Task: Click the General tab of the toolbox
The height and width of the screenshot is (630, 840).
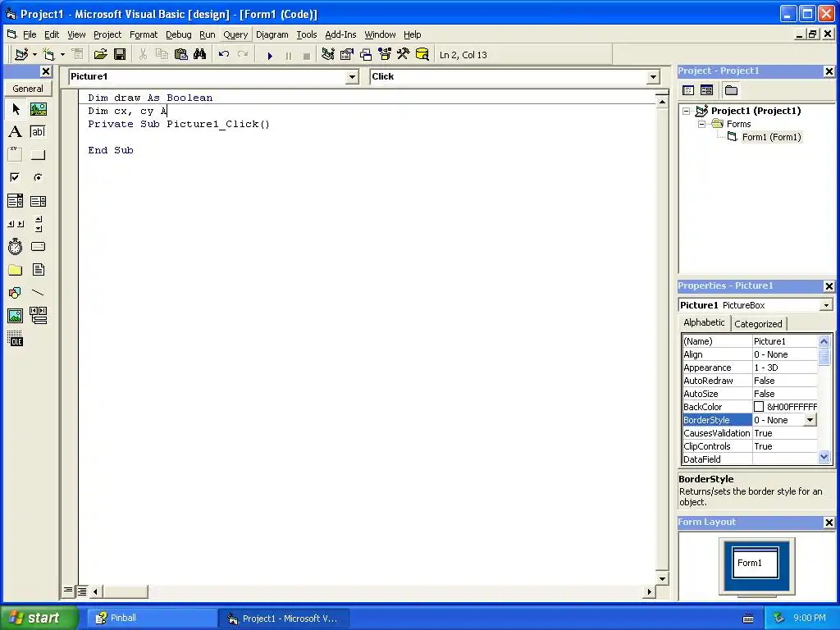Action: coord(28,89)
